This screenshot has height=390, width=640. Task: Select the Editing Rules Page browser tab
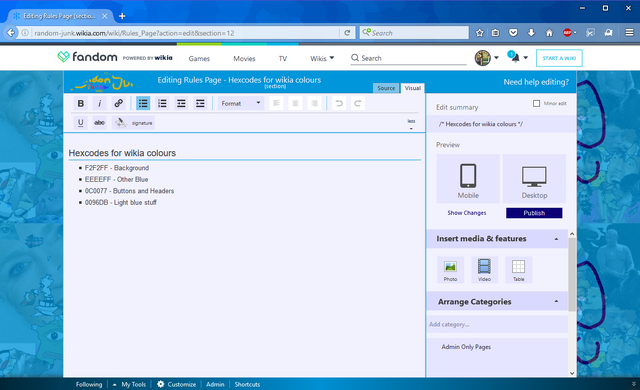click(x=59, y=16)
